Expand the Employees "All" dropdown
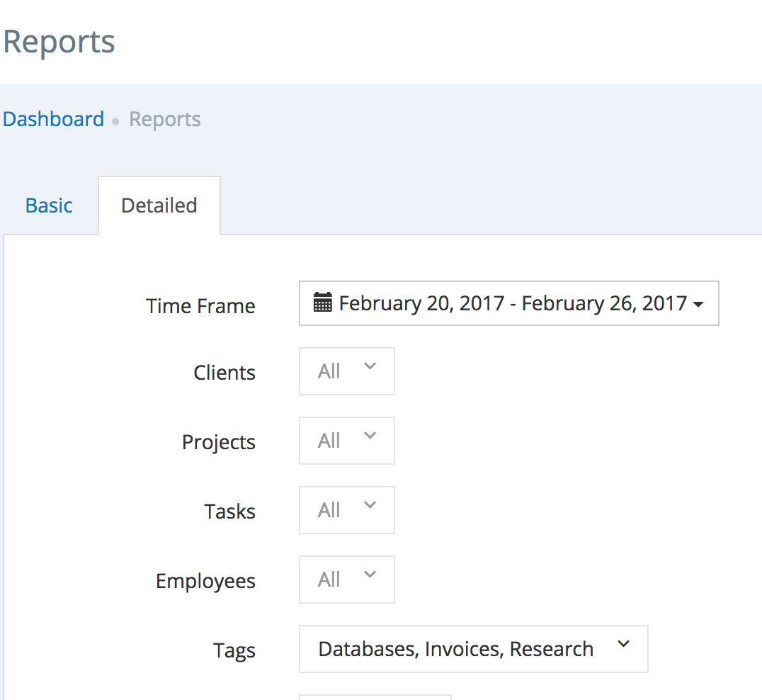The width and height of the screenshot is (762, 700). (x=346, y=580)
